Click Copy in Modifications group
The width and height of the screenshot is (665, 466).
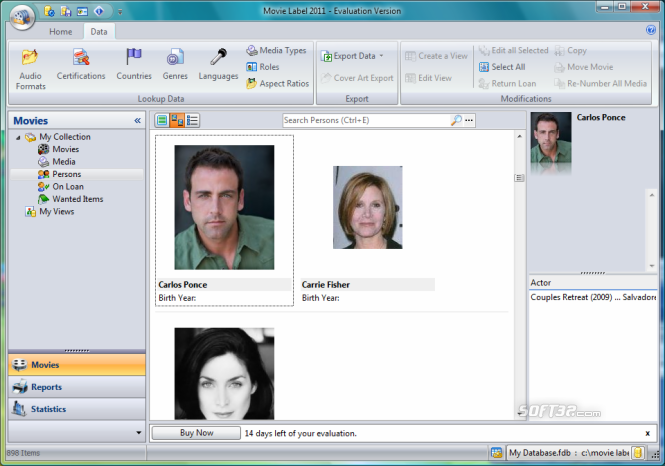tap(570, 50)
